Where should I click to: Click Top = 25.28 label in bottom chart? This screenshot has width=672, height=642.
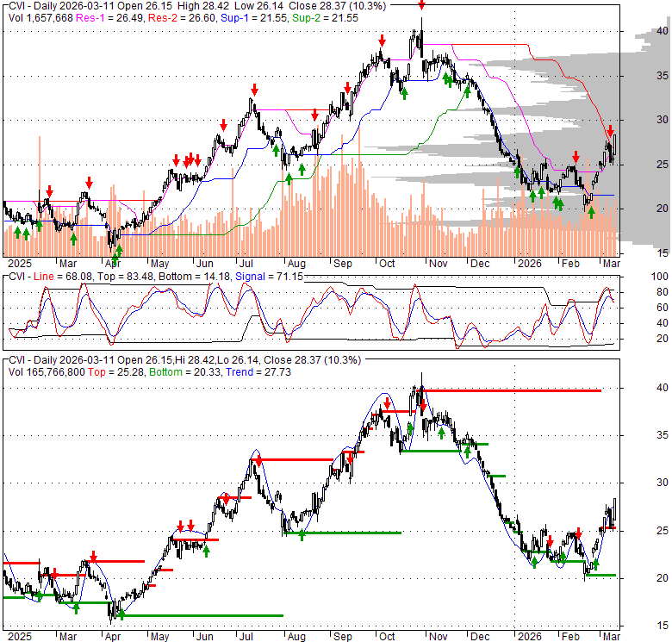click(x=115, y=372)
